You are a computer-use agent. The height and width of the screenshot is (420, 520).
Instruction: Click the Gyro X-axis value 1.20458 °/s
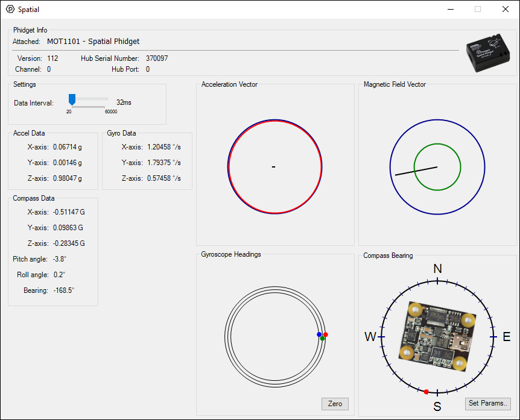[x=164, y=147]
